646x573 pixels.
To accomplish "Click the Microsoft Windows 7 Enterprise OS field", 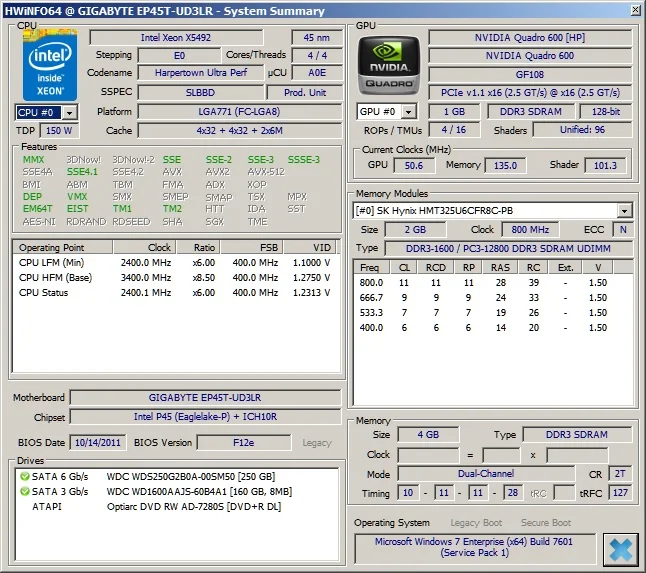I will pos(473,547).
